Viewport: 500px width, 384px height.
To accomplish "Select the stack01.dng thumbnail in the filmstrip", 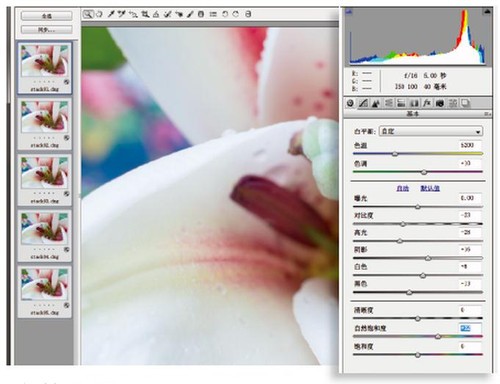I will [44, 68].
